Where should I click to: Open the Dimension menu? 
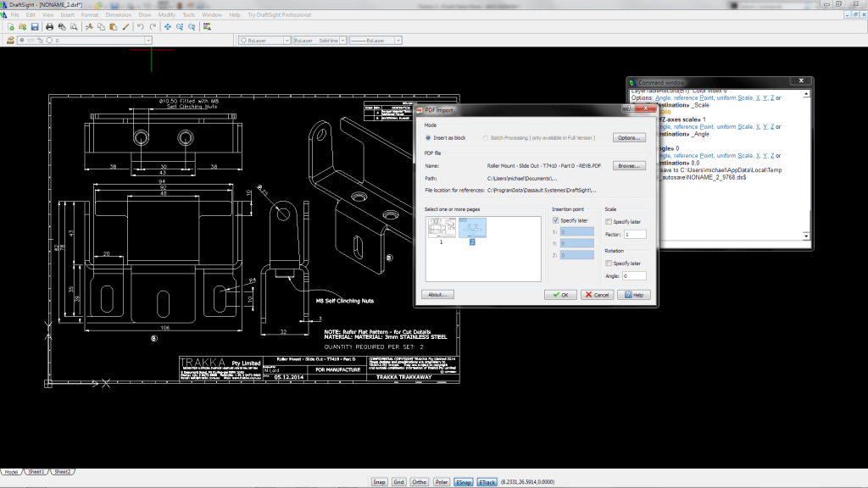[x=118, y=15]
